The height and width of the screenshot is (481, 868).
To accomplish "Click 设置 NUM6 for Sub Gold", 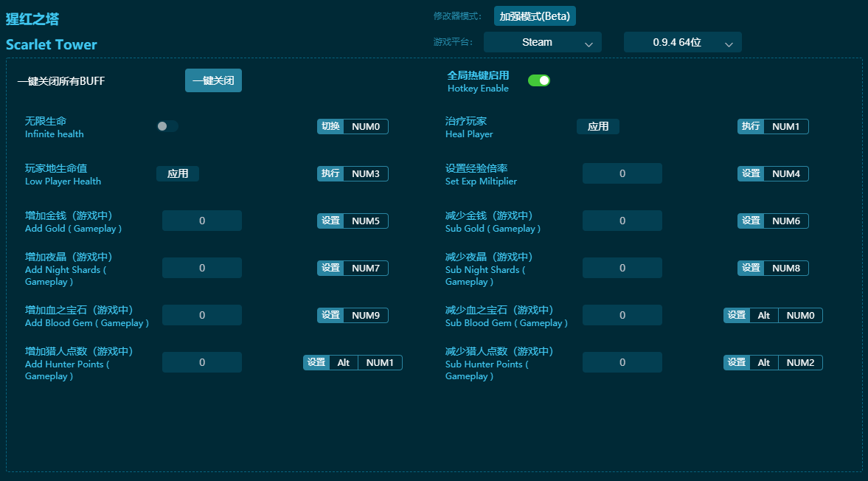I will [x=773, y=220].
